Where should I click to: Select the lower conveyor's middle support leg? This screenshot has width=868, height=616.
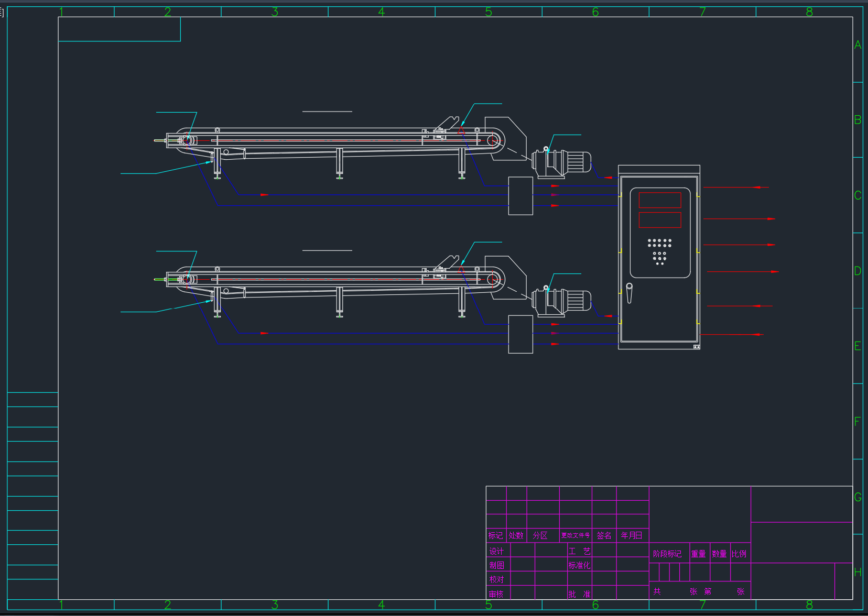[x=340, y=302]
